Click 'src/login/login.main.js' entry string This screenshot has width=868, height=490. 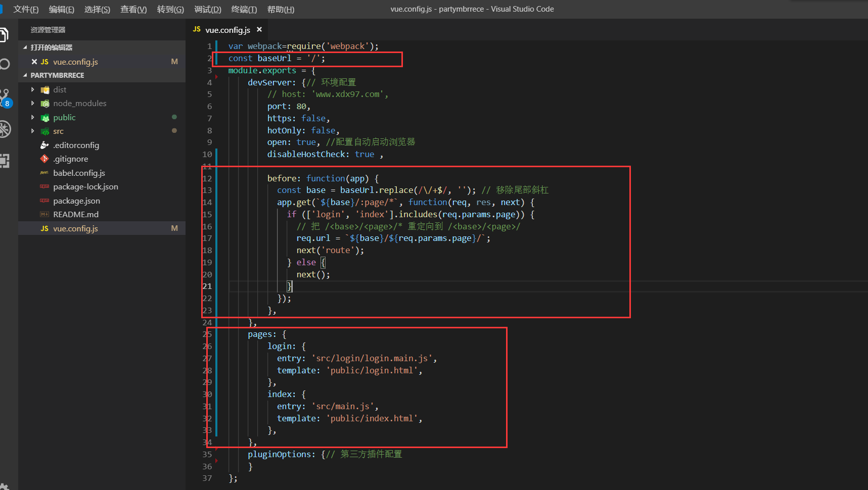pyautogui.click(x=372, y=358)
